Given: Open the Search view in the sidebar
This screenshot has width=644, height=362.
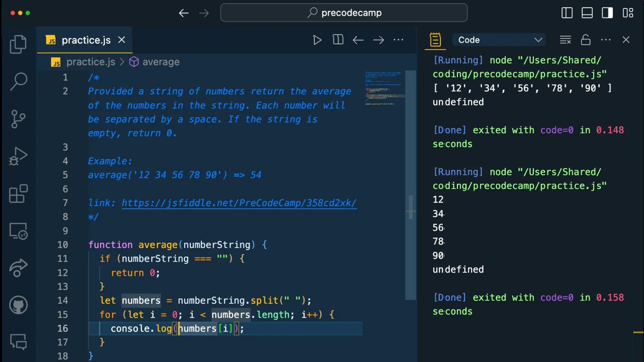Looking at the screenshot, I should 18,81.
